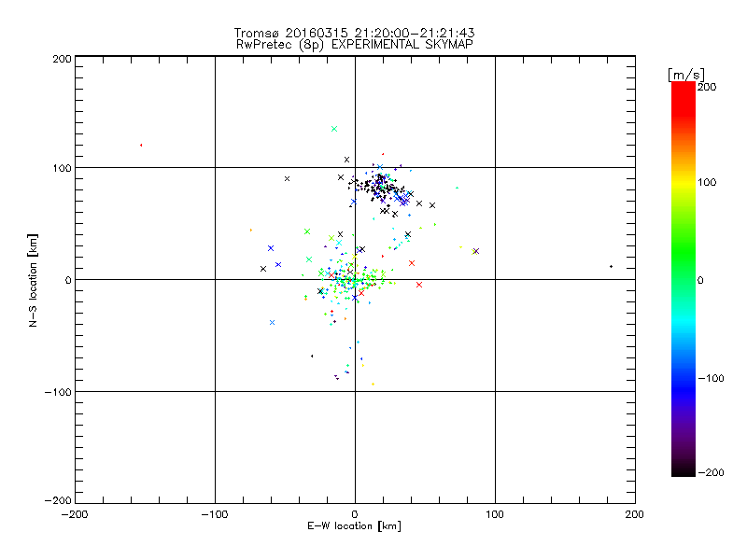Click the x-axis '-100' tick label
The height and width of the screenshot is (560, 747).
(215, 514)
